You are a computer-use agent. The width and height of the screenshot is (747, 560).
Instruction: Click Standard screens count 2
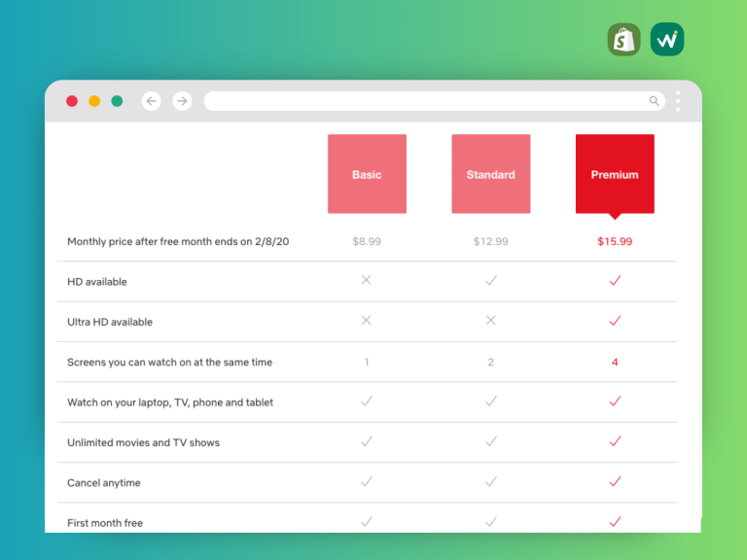[490, 363]
